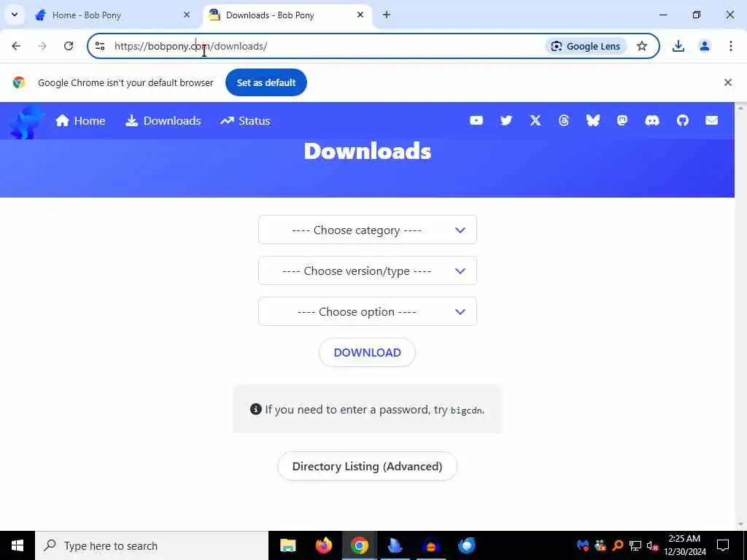Image resolution: width=747 pixels, height=560 pixels.
Task: Click the taskbar clock and date
Action: tap(684, 545)
